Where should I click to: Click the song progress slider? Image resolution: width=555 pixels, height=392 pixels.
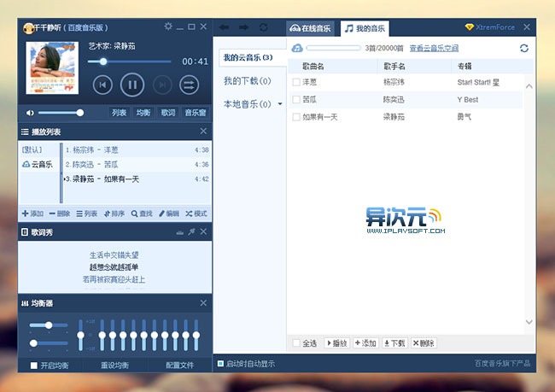pyautogui.click(x=130, y=61)
